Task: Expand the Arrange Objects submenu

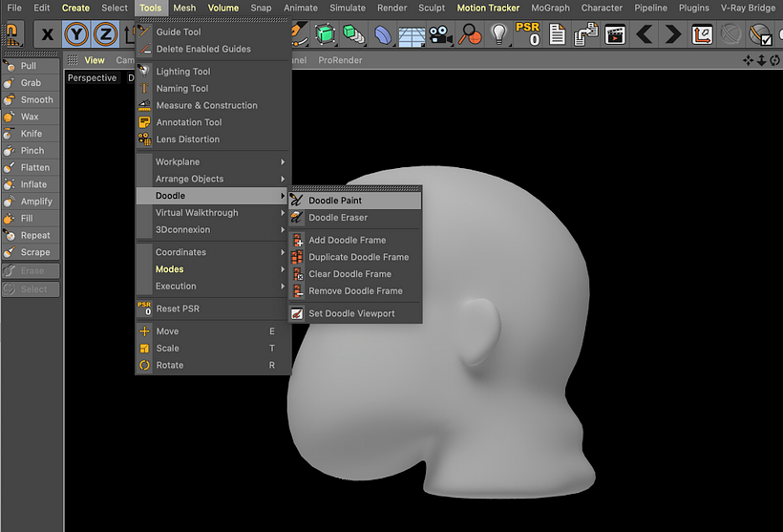Action: [x=214, y=179]
